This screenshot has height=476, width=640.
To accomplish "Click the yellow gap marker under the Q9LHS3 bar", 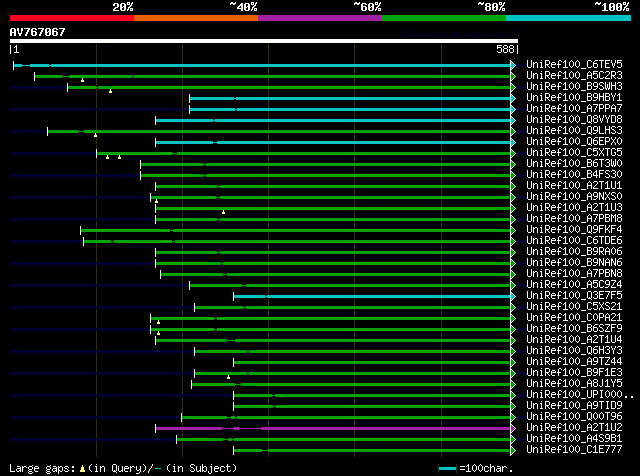I will pyautogui.click(x=95, y=135).
